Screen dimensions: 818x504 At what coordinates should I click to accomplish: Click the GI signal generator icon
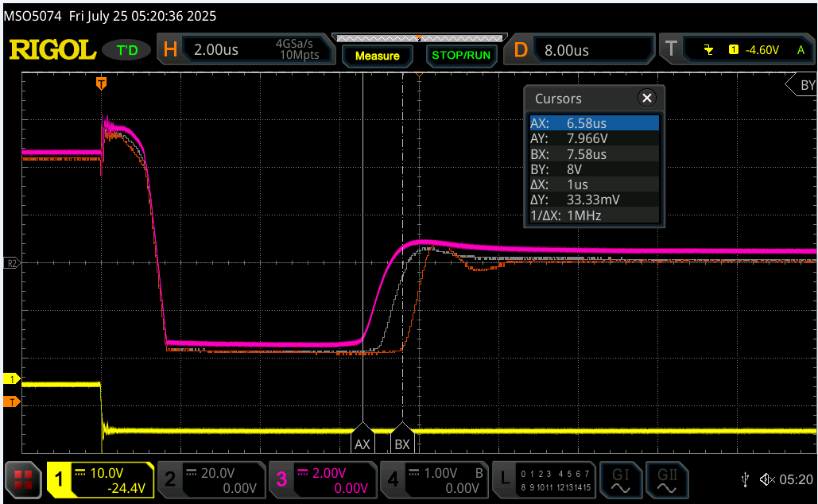[621, 479]
